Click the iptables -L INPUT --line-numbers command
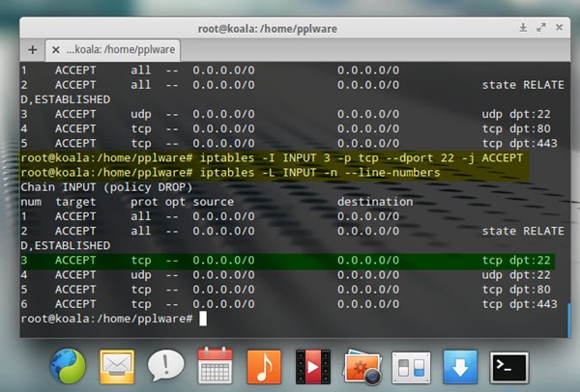The height and width of the screenshot is (392, 580). [230, 173]
